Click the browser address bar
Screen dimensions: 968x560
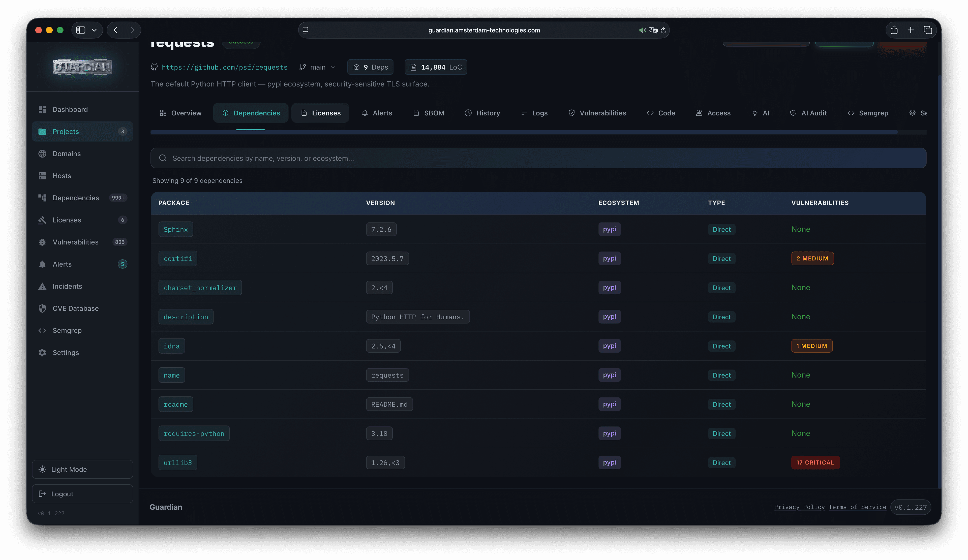(483, 30)
